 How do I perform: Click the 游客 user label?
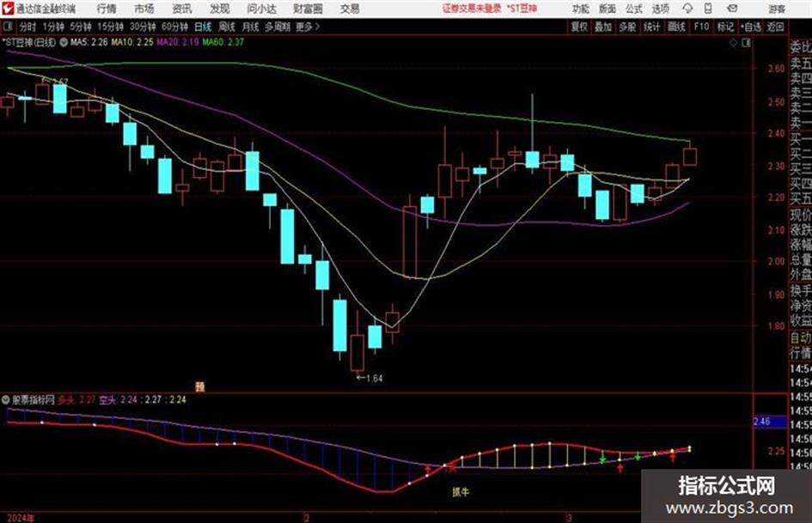tap(777, 9)
